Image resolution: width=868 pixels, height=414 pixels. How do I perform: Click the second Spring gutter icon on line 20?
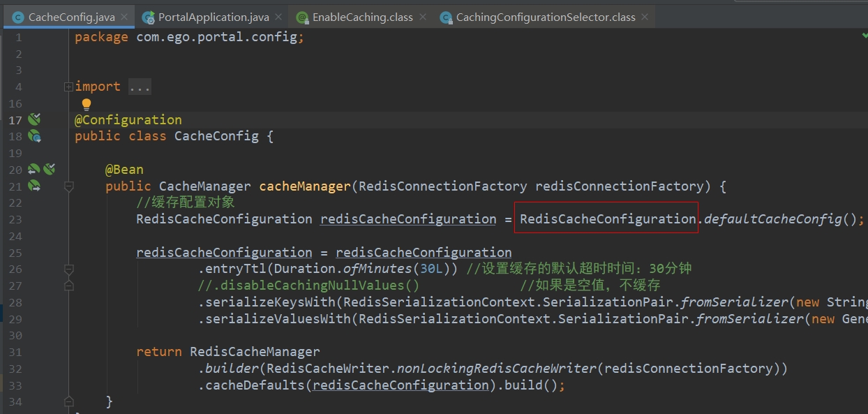pyautogui.click(x=49, y=169)
